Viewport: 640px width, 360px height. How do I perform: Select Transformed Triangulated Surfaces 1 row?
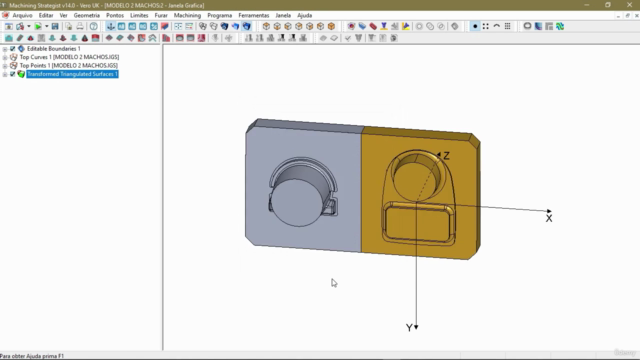72,74
